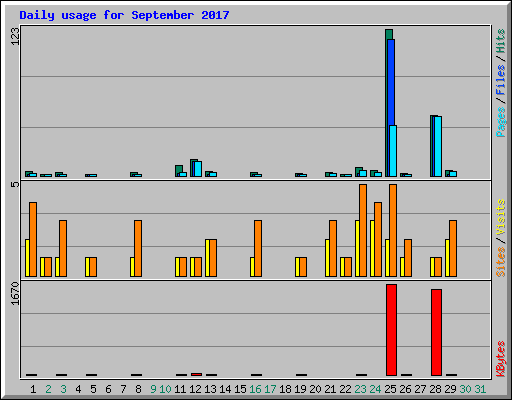Click day label 31 on x-axis

480,389
